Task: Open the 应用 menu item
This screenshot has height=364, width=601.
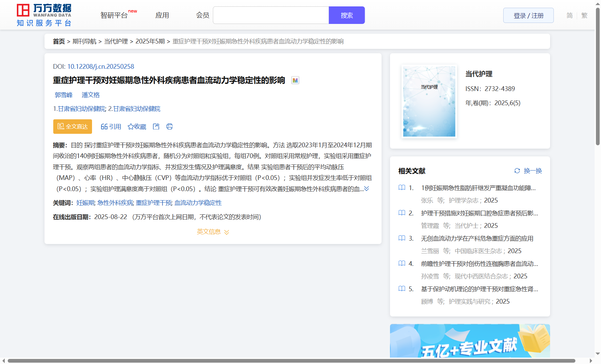Action: (x=162, y=16)
